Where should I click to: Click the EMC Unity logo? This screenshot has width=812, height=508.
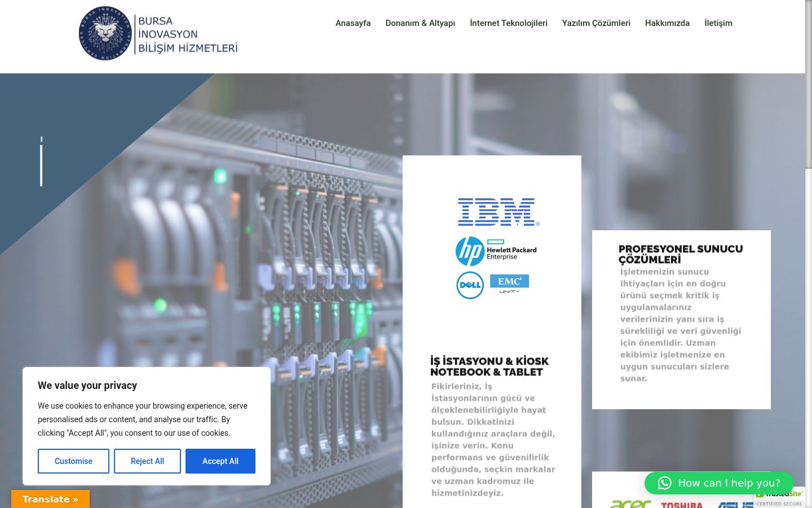click(509, 284)
